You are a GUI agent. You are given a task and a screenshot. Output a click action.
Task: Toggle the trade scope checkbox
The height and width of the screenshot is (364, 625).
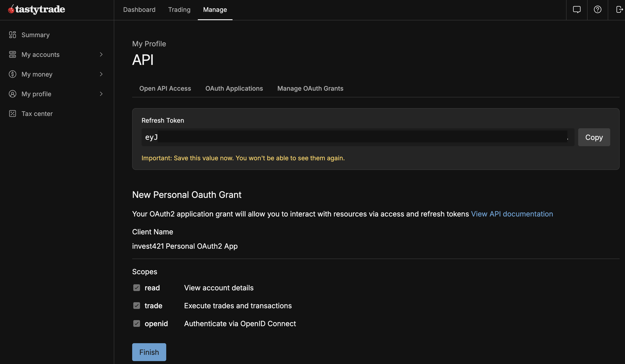(136, 306)
